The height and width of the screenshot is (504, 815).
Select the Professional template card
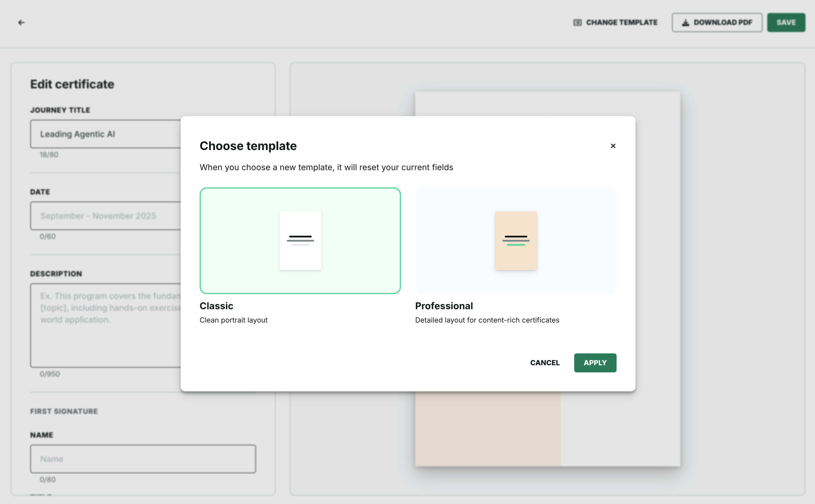point(516,241)
